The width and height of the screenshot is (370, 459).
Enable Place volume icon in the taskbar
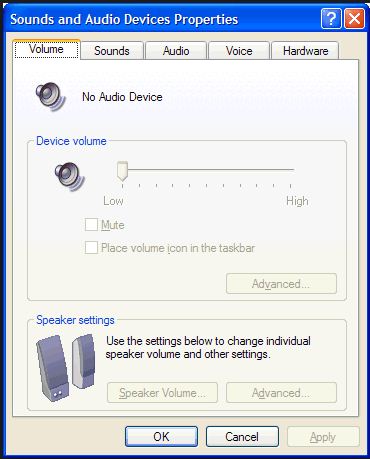[x=91, y=248]
